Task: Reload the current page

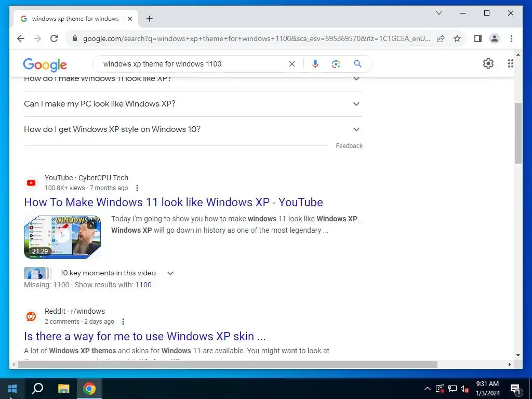Action: pos(54,38)
